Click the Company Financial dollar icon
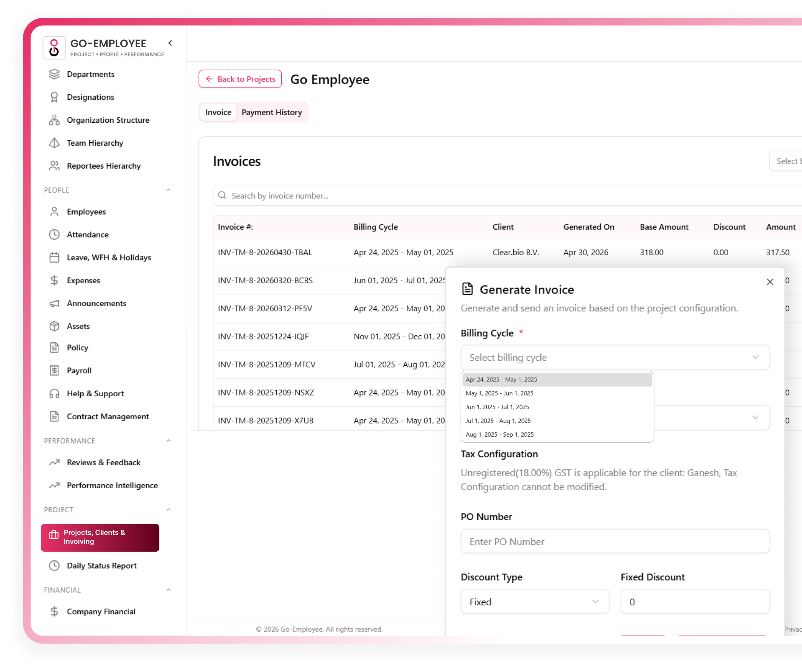Viewport: 802px width, 672px height. [x=54, y=612]
